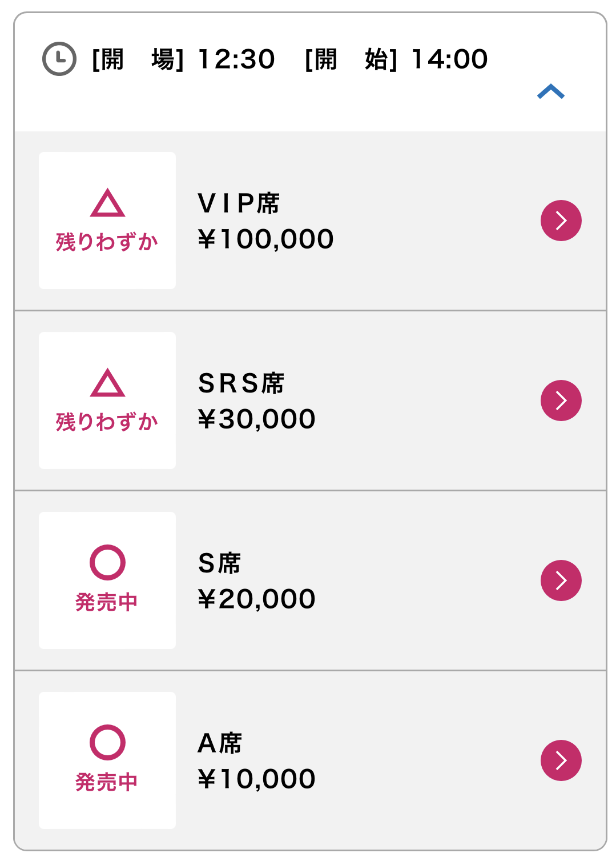Open A席 with the pink arrow button

(561, 760)
